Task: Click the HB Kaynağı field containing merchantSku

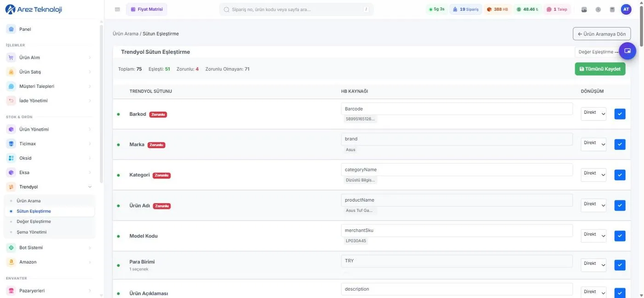Action: coord(457,230)
